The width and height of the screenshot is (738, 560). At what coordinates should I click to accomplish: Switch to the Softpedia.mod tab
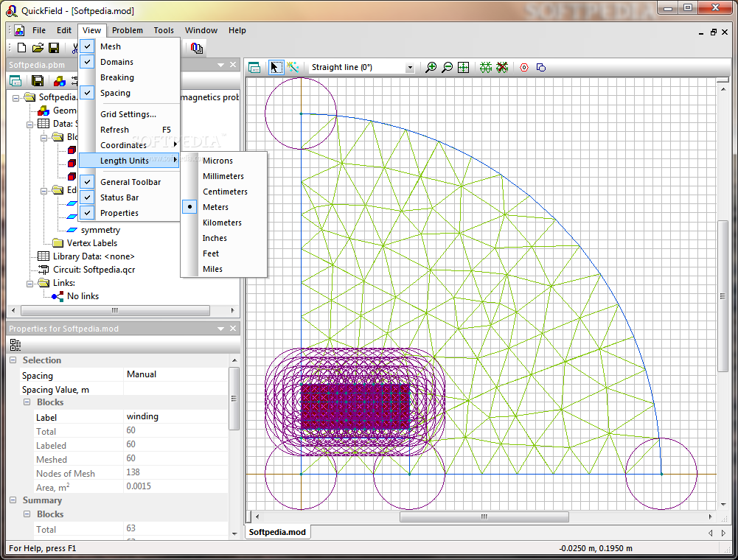coord(277,532)
